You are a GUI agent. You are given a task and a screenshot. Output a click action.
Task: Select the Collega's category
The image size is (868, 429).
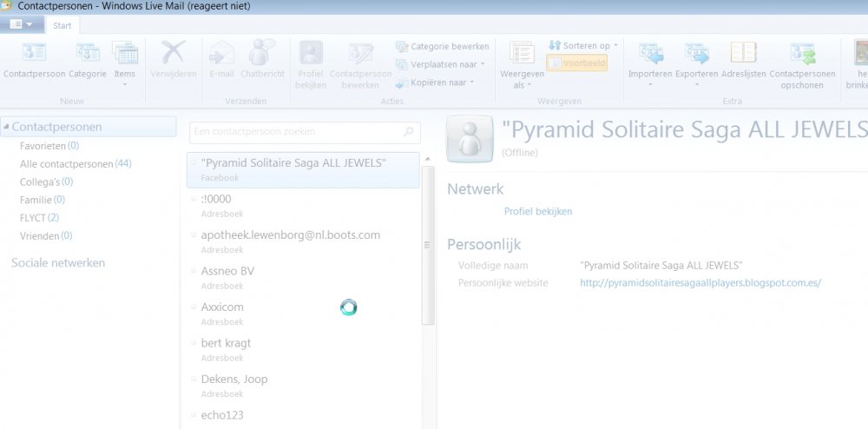(47, 181)
